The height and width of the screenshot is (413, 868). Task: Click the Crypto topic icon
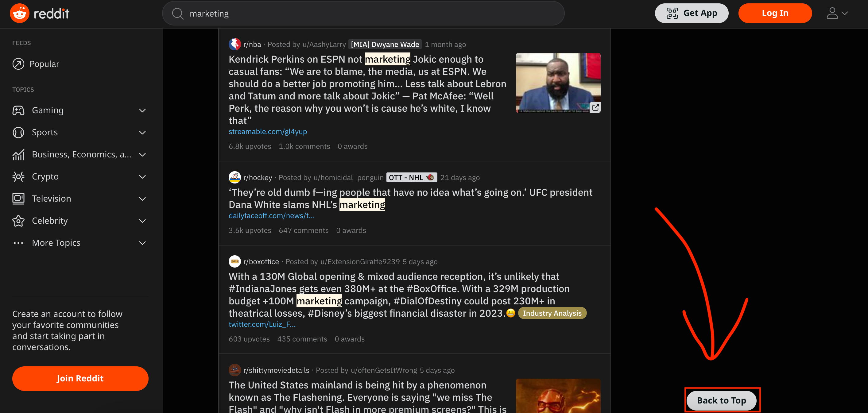point(19,176)
